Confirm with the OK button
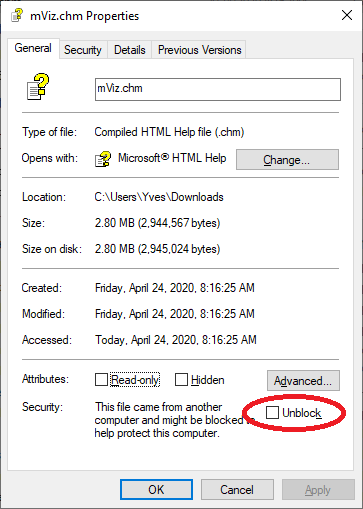The height and width of the screenshot is (509, 363). click(x=156, y=490)
